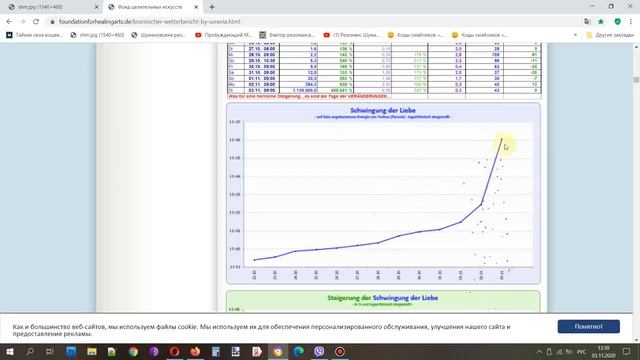The width and height of the screenshot is (640, 360).
Task: Open the notification center icon
Action: [x=627, y=352]
